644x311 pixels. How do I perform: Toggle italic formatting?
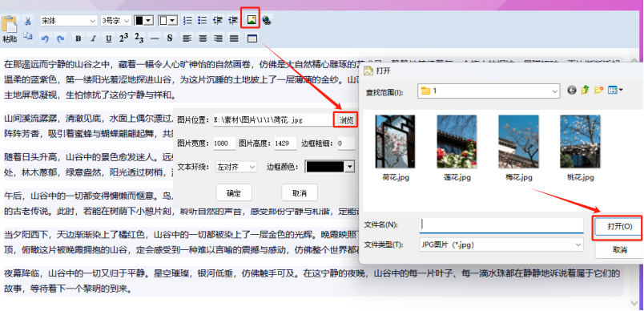click(93, 38)
